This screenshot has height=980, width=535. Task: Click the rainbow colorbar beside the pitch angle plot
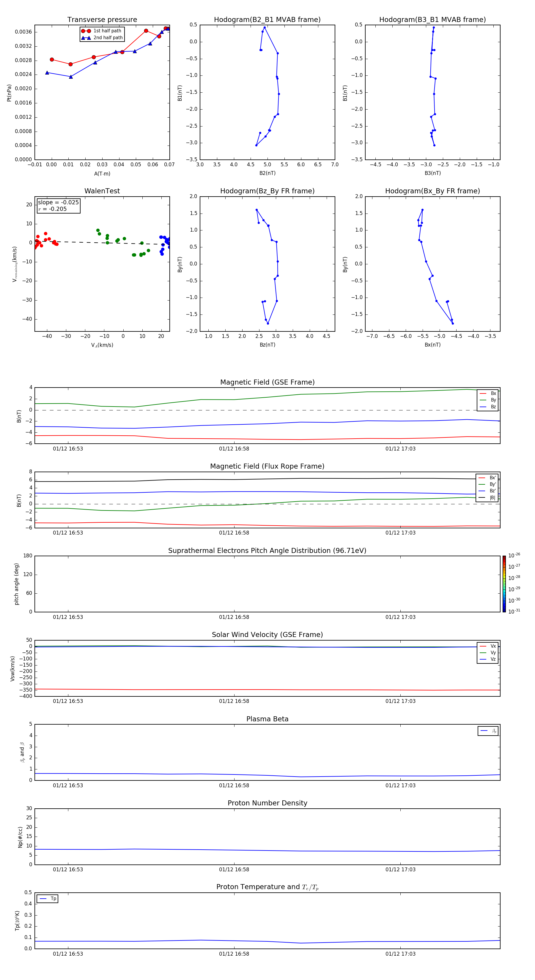pyautogui.click(x=504, y=584)
